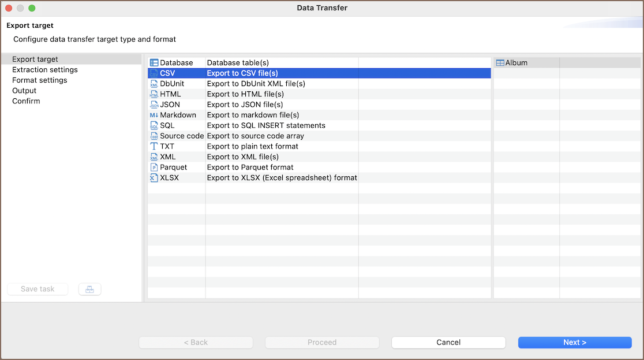Image resolution: width=644 pixels, height=360 pixels.
Task: Click the Source code array icon
Action: coord(154,136)
